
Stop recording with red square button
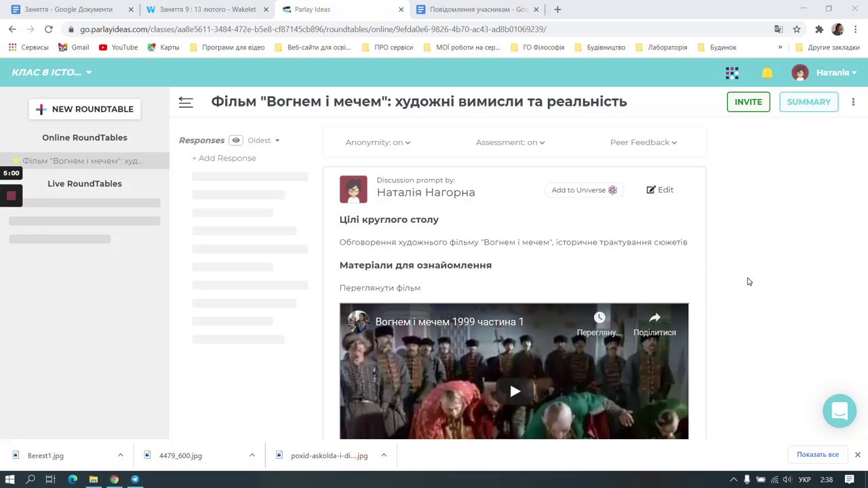[x=11, y=196]
